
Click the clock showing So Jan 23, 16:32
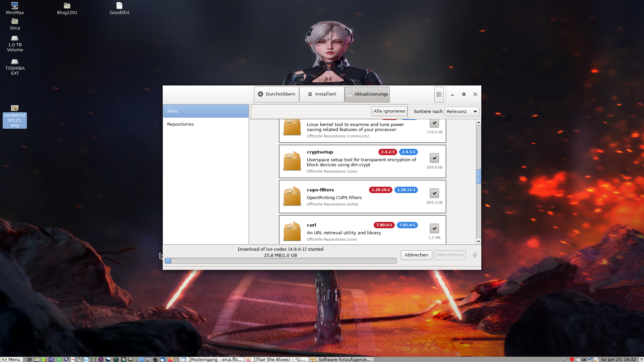[x=618, y=359]
